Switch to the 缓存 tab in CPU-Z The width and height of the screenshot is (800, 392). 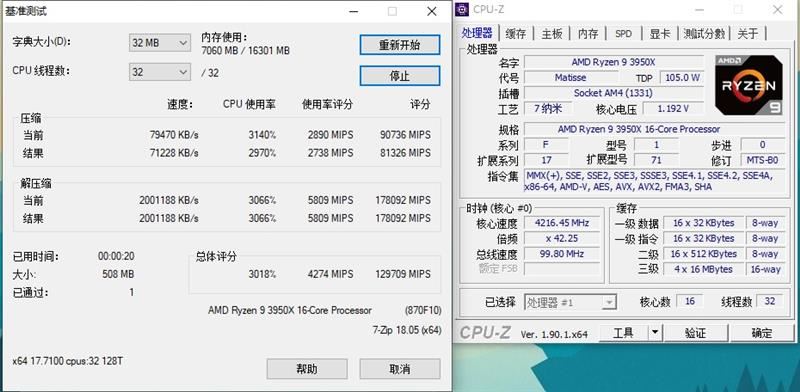coord(515,34)
